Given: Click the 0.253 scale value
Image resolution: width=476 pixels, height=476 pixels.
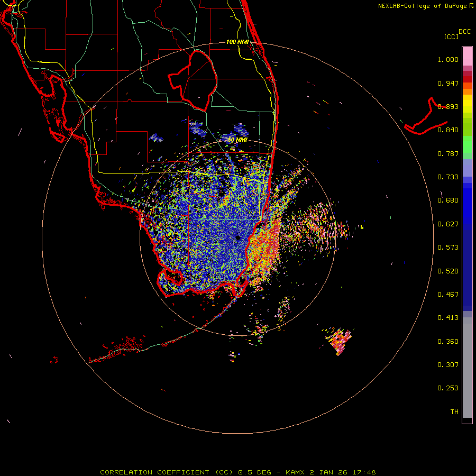Looking at the screenshot, I should 448,388.
